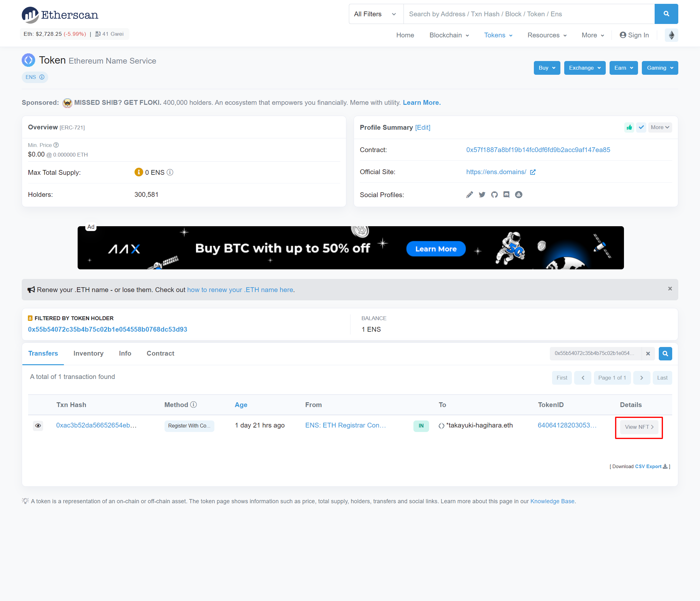This screenshot has height=601, width=700.
Task: Click the CSV Export download icon
Action: [665, 466]
